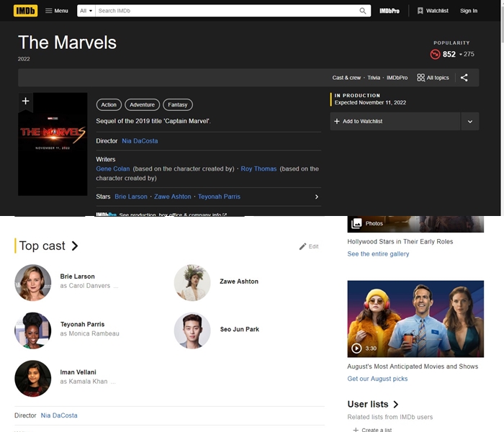Open Brie Larson in Stars row
The height and width of the screenshot is (432, 504).
(131, 197)
